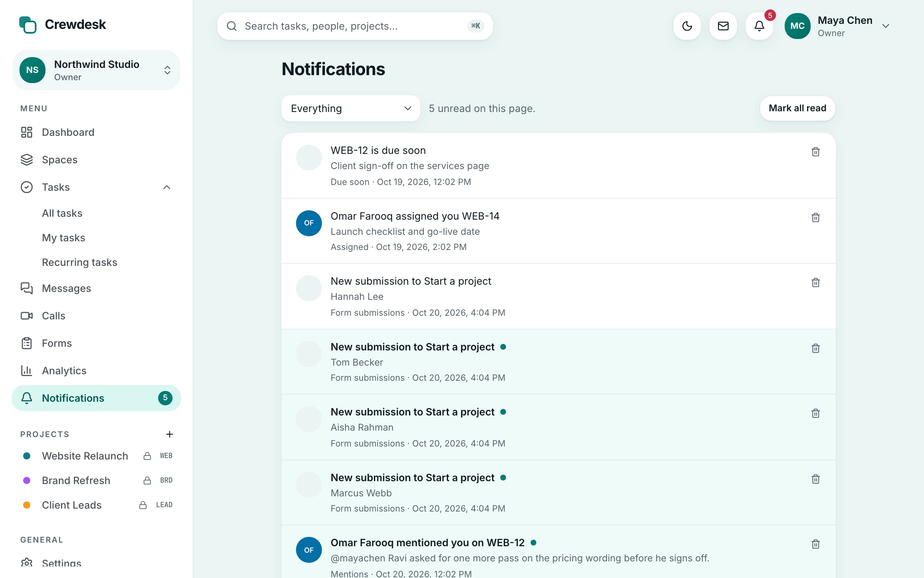Image resolution: width=924 pixels, height=578 pixels.
Task: Click the lock icon next to Client Leads
Action: 143,505
